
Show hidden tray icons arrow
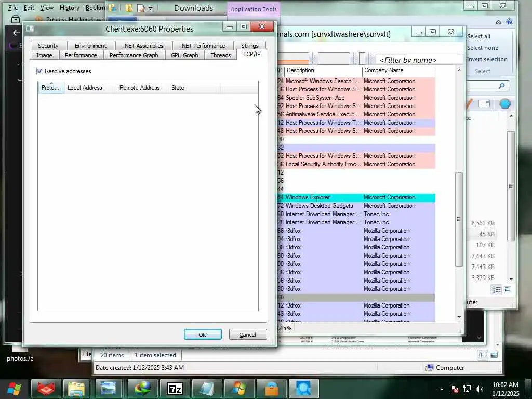click(442, 389)
